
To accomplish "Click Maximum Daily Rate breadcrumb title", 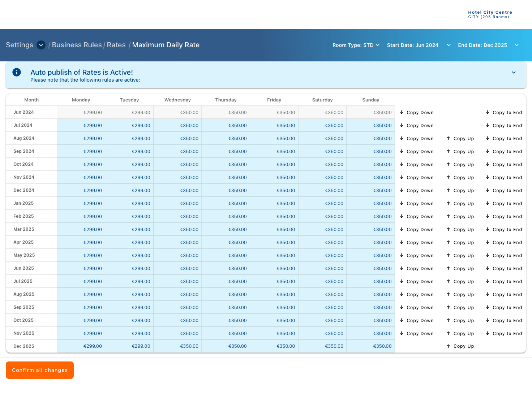I will (166, 45).
